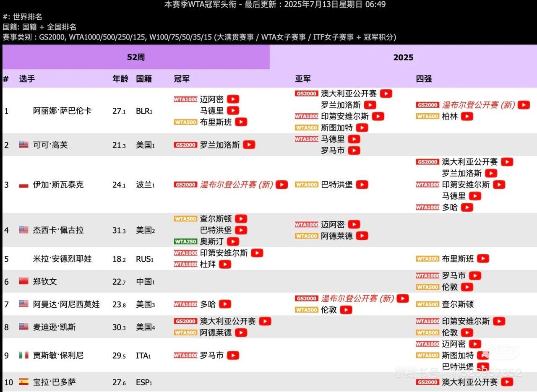The image size is (537, 392).
Task: Click YouTube icon for Keys's 澳大利亚公开赛 title
Action: pos(265,321)
